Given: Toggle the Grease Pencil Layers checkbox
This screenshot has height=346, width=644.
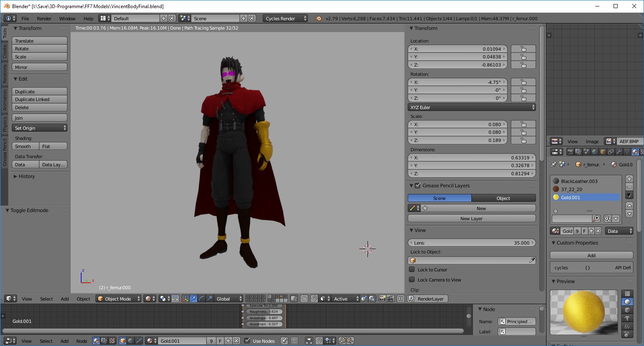Looking at the screenshot, I should tap(417, 185).
